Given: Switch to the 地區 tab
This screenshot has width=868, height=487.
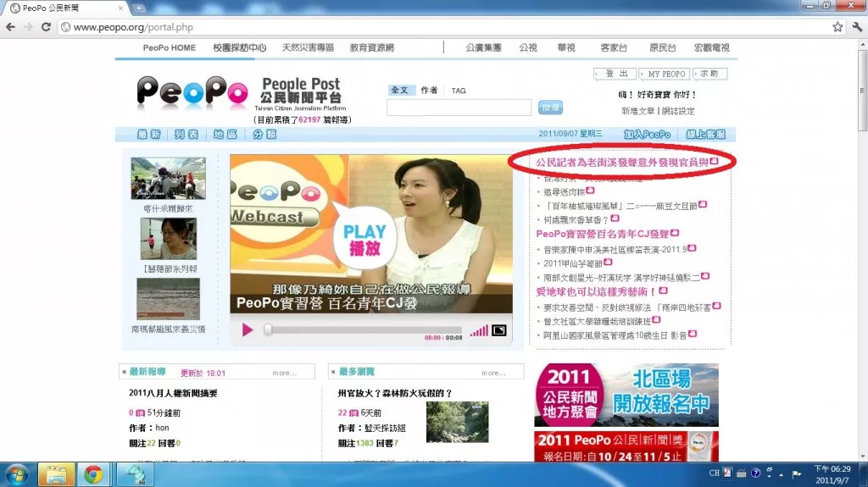Looking at the screenshot, I should pyautogui.click(x=225, y=135).
